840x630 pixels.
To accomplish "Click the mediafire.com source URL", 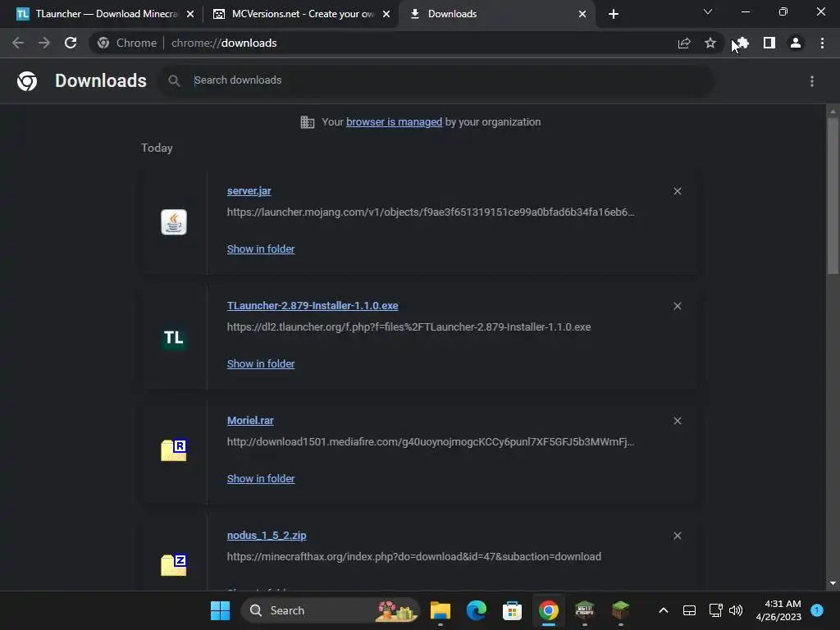I will (x=431, y=442).
